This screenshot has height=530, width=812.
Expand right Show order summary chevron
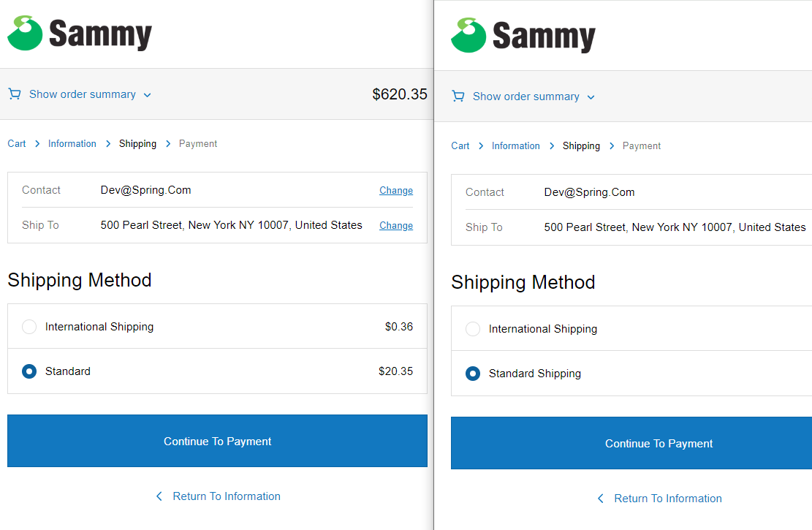coord(591,97)
